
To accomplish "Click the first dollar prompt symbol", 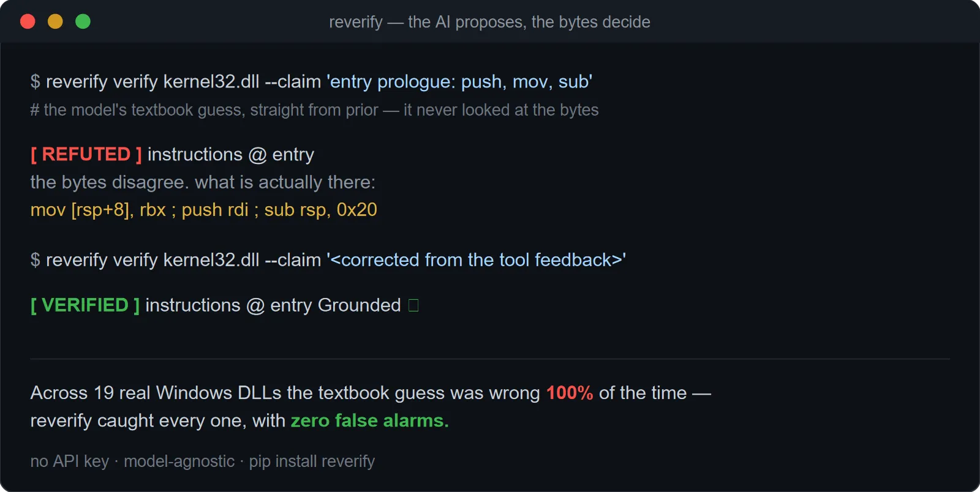I will coord(36,81).
